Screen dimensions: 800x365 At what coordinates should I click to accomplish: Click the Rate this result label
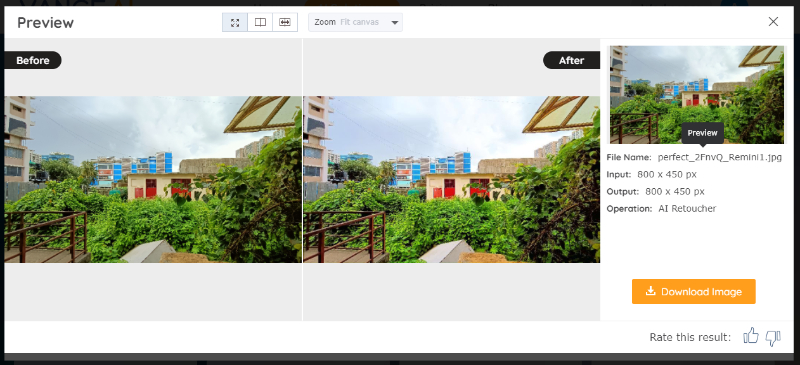click(x=690, y=337)
